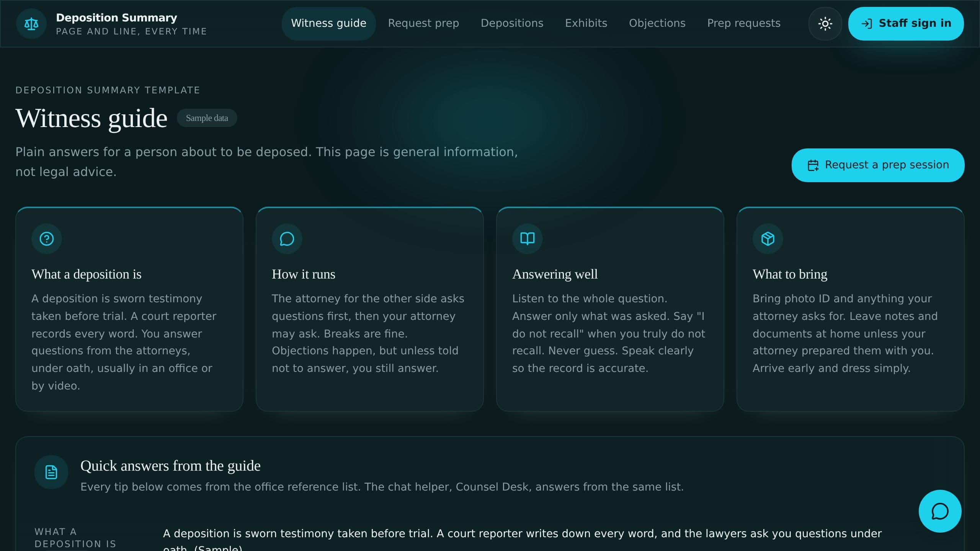This screenshot has height=551, width=980.
Task: Select the 'How it runs' card heading
Action: 304,274
